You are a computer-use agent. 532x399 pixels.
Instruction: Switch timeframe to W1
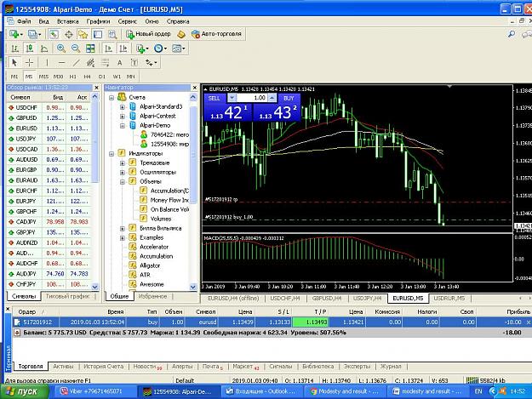click(x=117, y=77)
